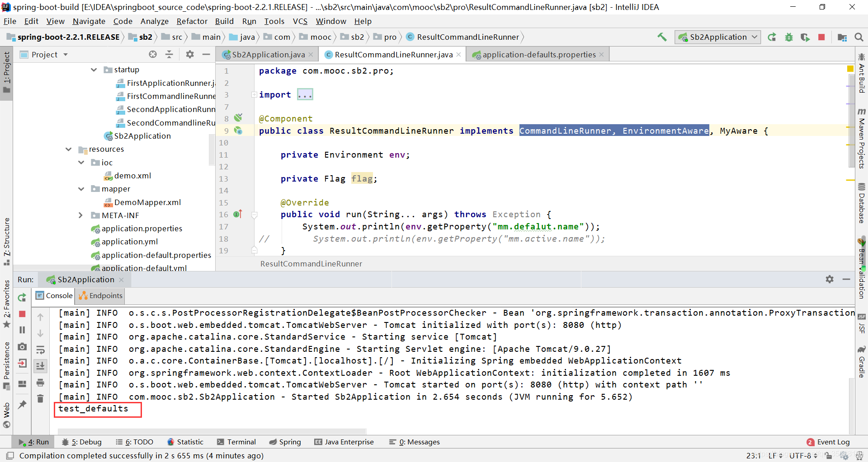
Task: Rerun Sb2Application from the top toolbar
Action: tap(772, 37)
